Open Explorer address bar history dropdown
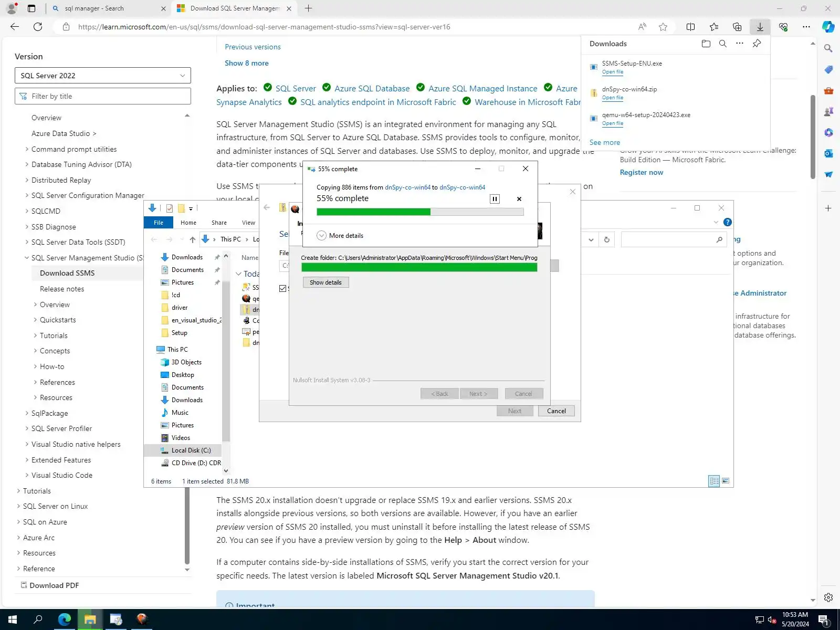The image size is (840, 630). click(591, 239)
